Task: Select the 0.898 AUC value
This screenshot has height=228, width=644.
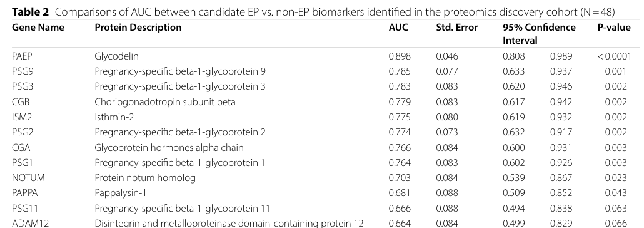Action: (399, 56)
